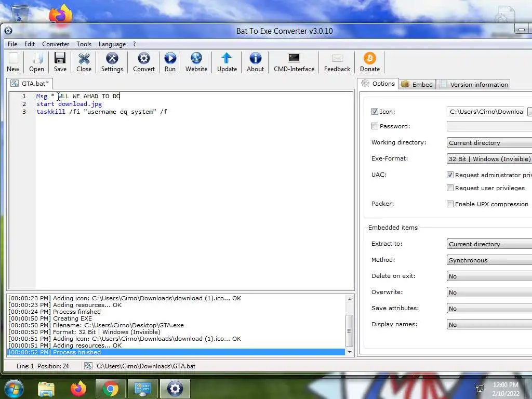The width and height of the screenshot is (532, 399).
Task: Click the Donate bitcoin icon
Action: point(370,62)
